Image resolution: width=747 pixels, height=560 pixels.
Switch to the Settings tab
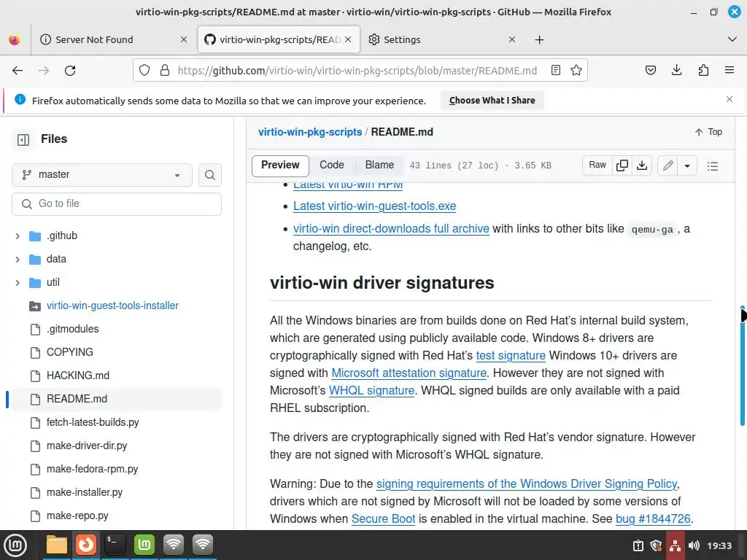[402, 39]
